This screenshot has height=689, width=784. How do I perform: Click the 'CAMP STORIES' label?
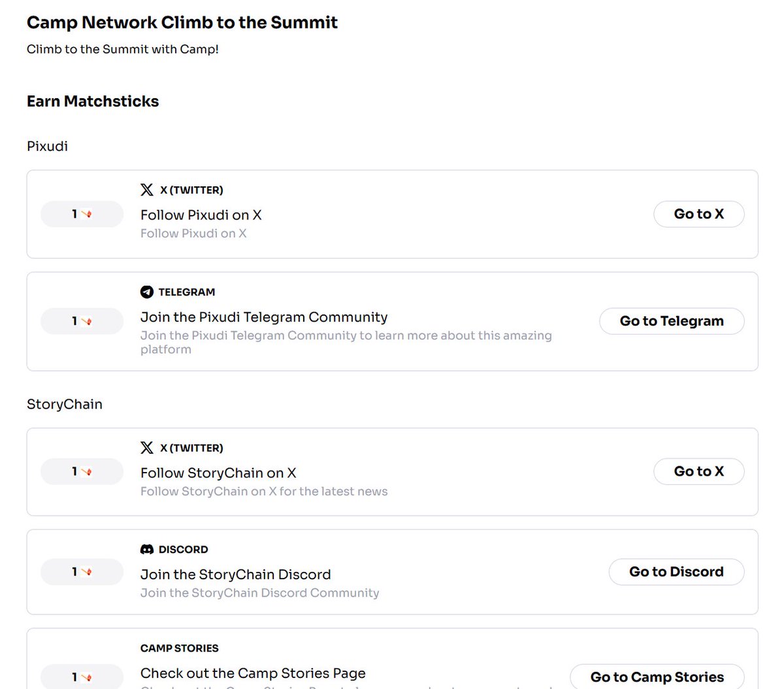(x=180, y=648)
